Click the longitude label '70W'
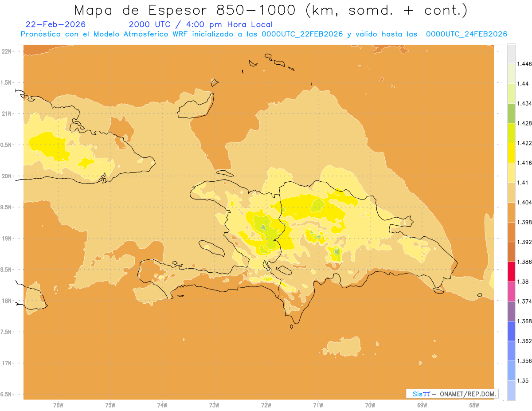This screenshot has width=532, height=411. (x=370, y=405)
